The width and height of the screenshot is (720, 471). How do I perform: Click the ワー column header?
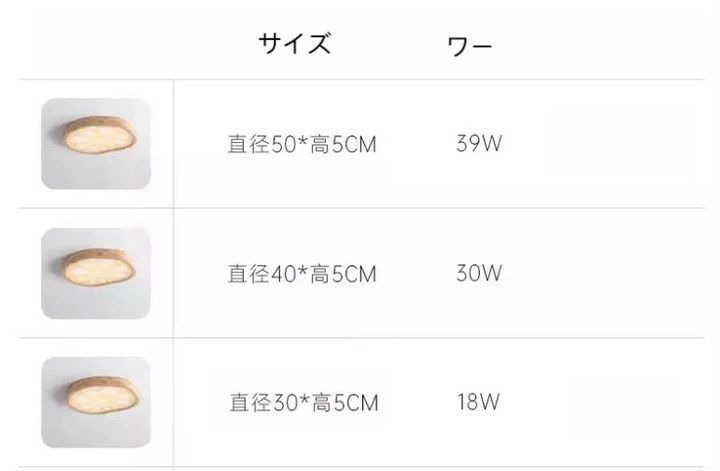click(470, 46)
